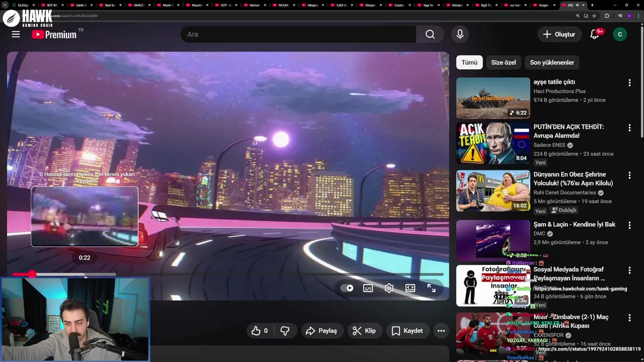
Task: Click channel name Ruhi Cenet Documentaries
Action: tap(565, 192)
